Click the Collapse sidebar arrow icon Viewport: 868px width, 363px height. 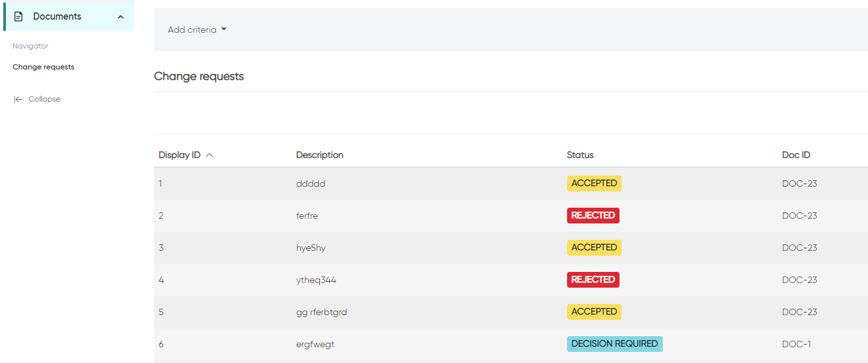pos(18,100)
